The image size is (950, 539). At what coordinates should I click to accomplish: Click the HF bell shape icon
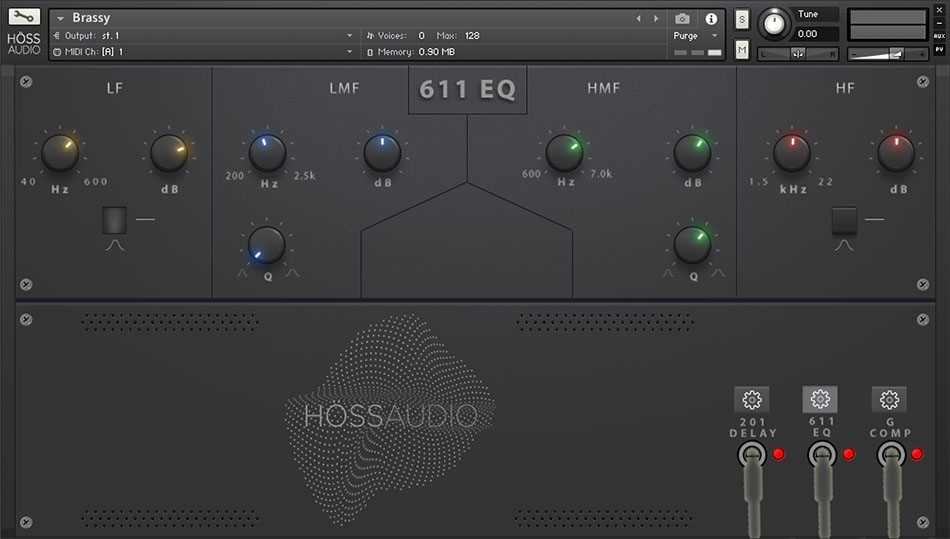tap(844, 245)
